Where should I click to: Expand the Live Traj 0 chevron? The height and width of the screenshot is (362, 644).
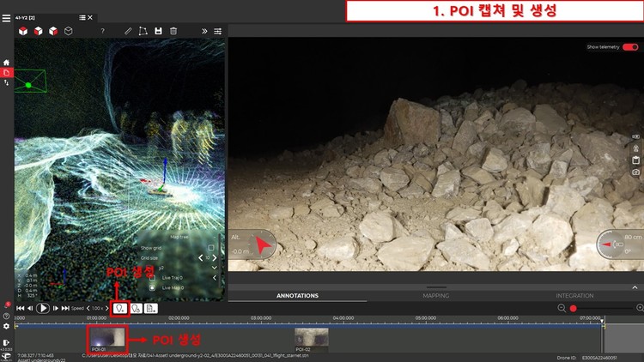(x=215, y=278)
